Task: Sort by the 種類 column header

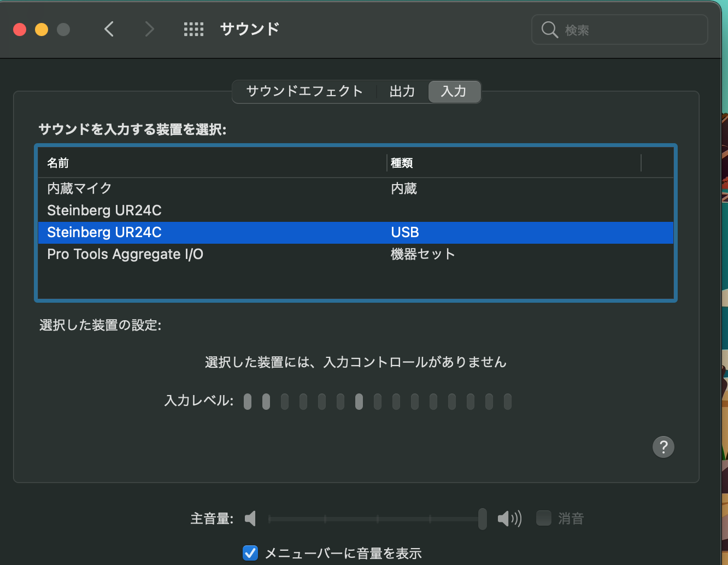Action: [x=514, y=163]
